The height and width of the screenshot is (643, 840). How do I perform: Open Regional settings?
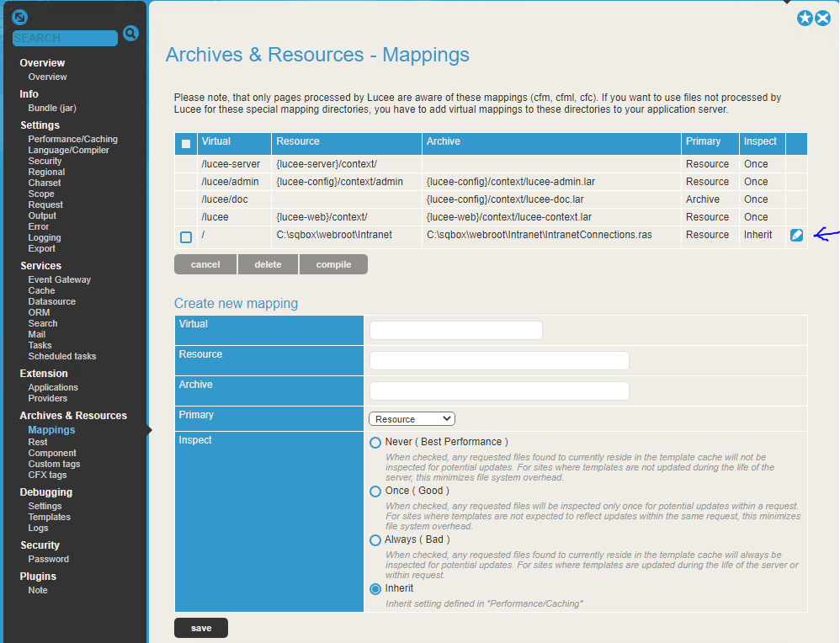point(46,172)
